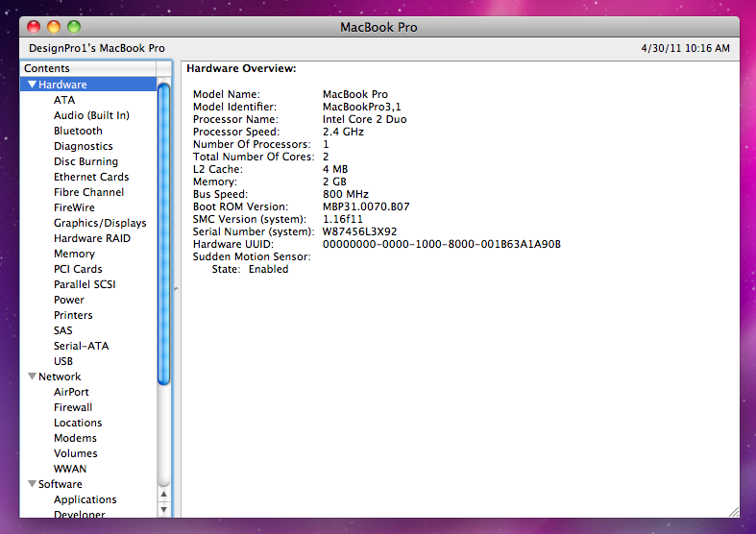Click the pane splitter handle dot
The height and width of the screenshot is (534, 756).
176,289
